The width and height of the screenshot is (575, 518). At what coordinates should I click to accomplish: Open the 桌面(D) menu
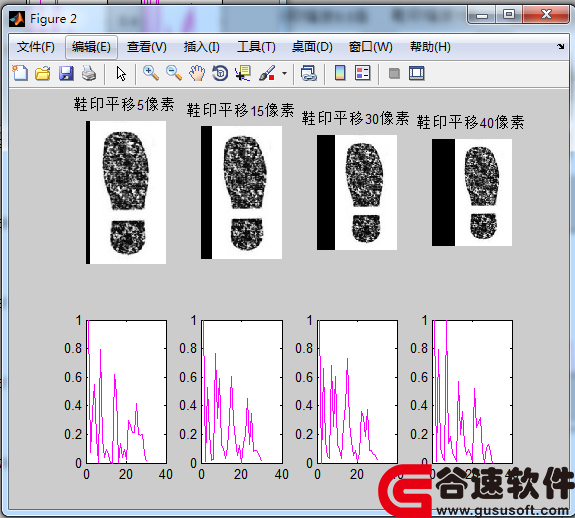tap(312, 47)
